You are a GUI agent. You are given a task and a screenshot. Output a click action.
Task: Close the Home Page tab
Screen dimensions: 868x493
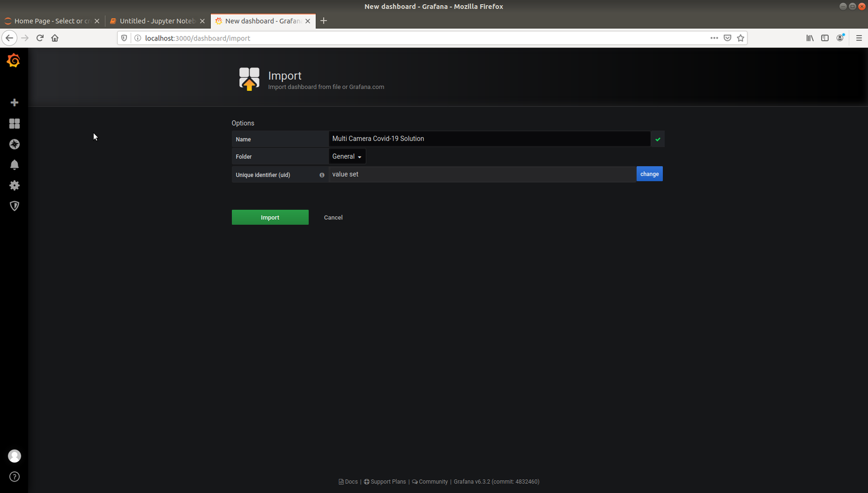(97, 21)
